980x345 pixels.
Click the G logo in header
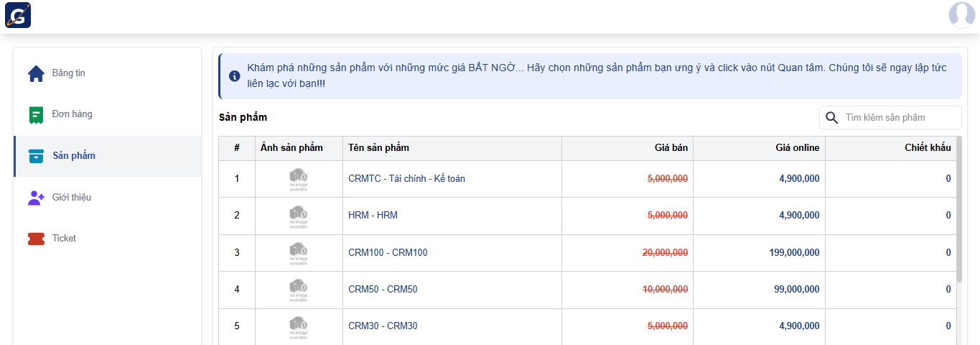[x=18, y=15]
